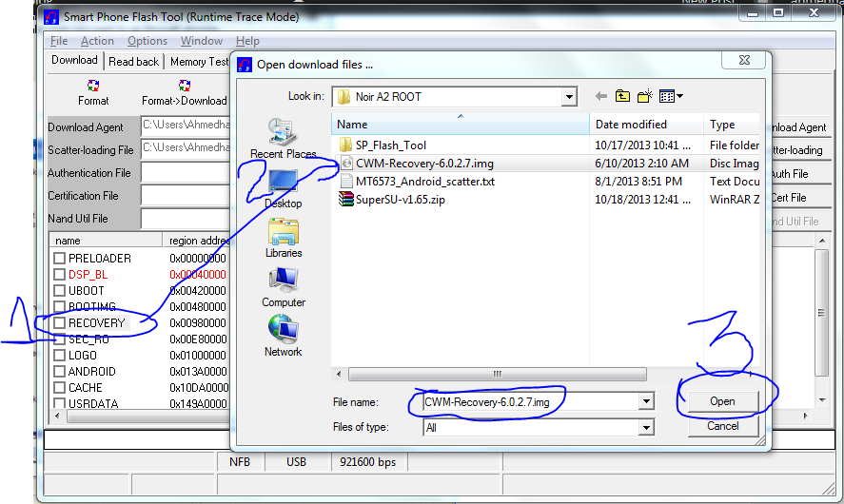This screenshot has height=504, width=844.
Task: Toggle the BOOTIMG checkbox
Action: tap(59, 306)
